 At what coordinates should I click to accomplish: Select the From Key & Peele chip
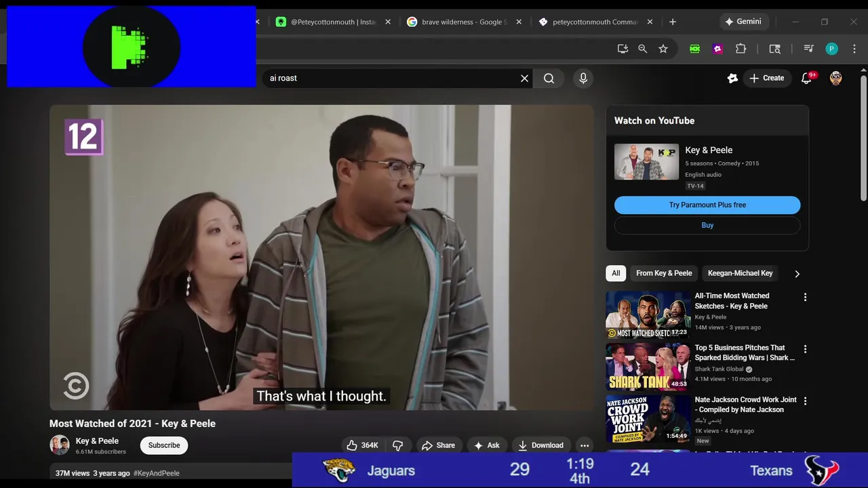point(664,273)
